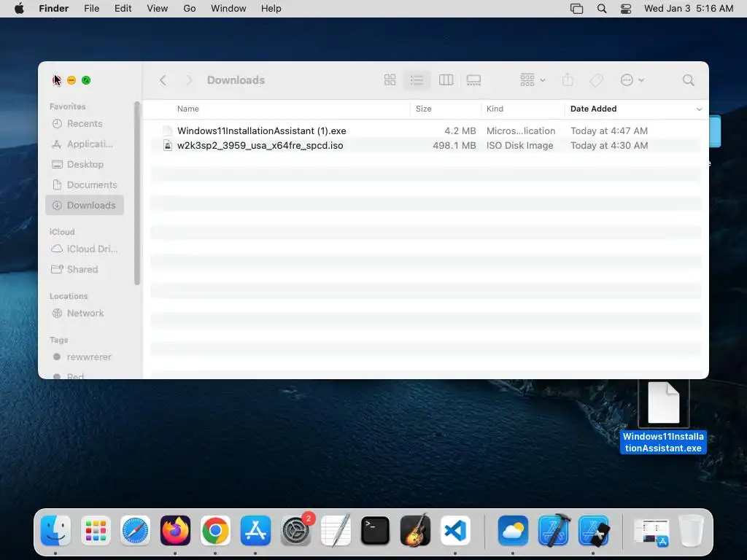
Task: Select the rewwrerer tag in sidebar
Action: [85, 357]
